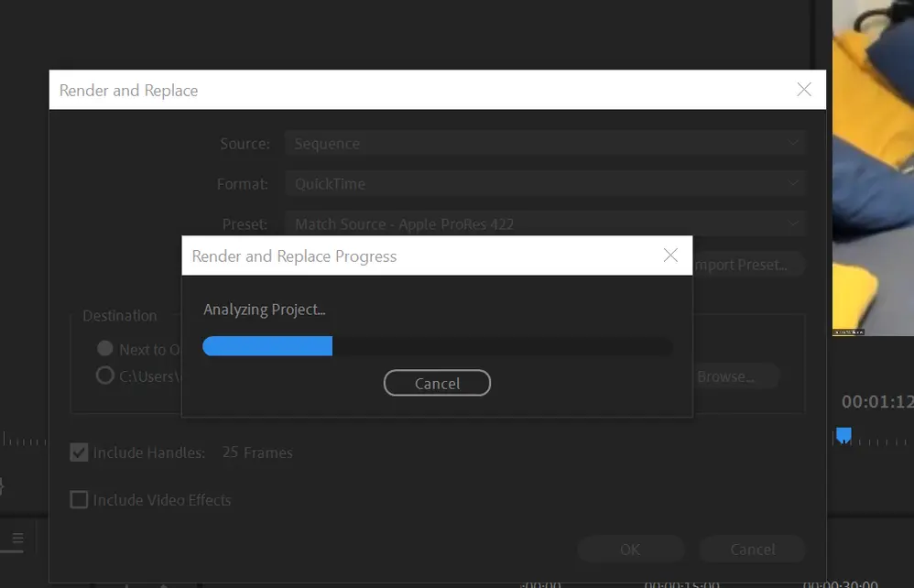Select the C:\Users destination radio button
This screenshot has width=914, height=588.
click(105, 376)
